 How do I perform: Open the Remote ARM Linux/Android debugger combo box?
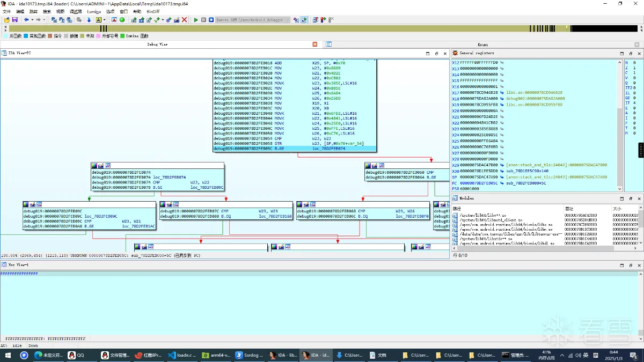click(x=253, y=19)
